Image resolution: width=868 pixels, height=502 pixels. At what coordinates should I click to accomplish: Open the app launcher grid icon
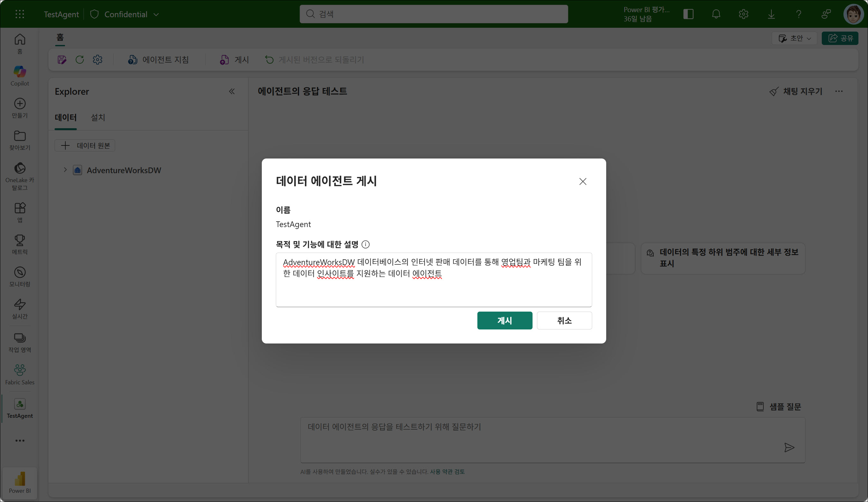pos(20,14)
